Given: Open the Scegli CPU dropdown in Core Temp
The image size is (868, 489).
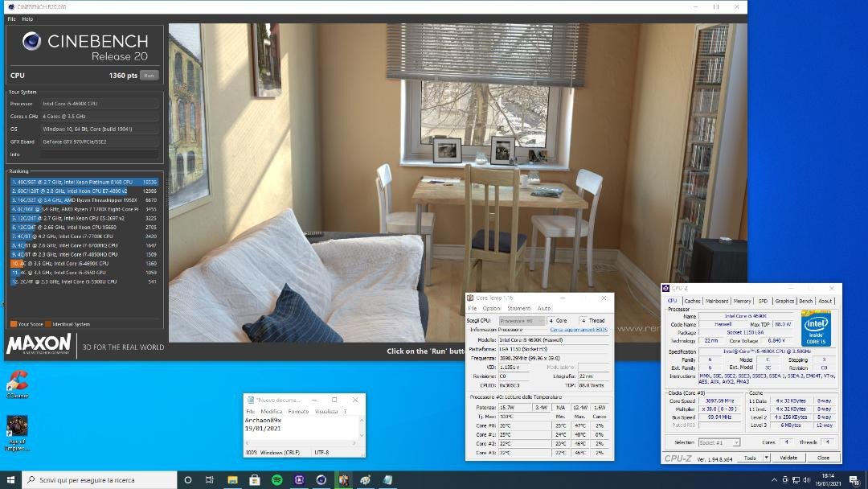Looking at the screenshot, I should tap(522, 321).
